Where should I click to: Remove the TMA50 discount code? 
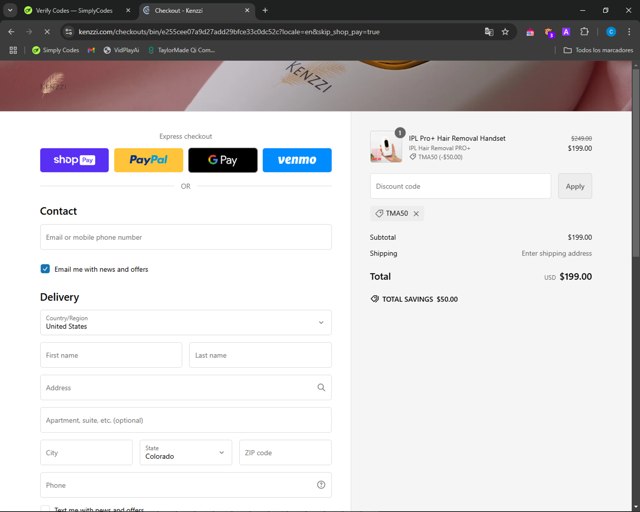[x=416, y=214]
